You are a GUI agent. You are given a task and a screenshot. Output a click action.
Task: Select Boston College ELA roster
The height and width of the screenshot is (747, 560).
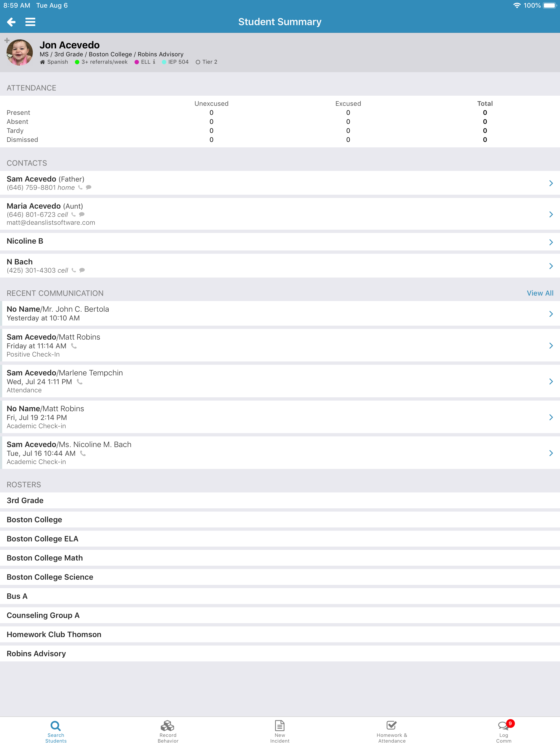coord(280,539)
